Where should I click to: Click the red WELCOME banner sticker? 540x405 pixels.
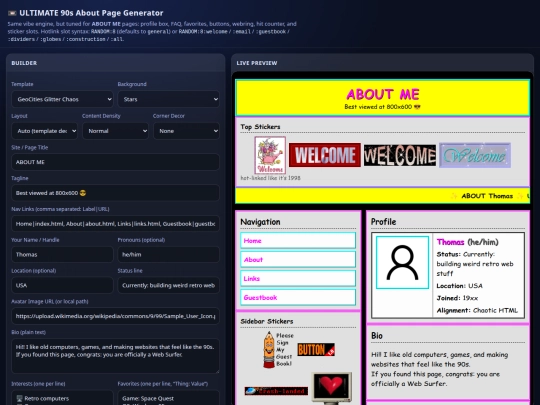(x=325, y=155)
